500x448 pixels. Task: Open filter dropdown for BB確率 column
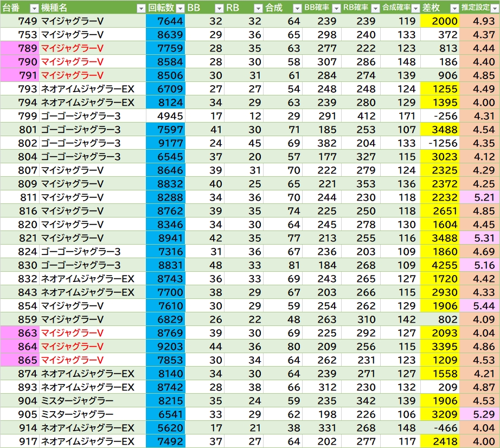click(x=336, y=9)
